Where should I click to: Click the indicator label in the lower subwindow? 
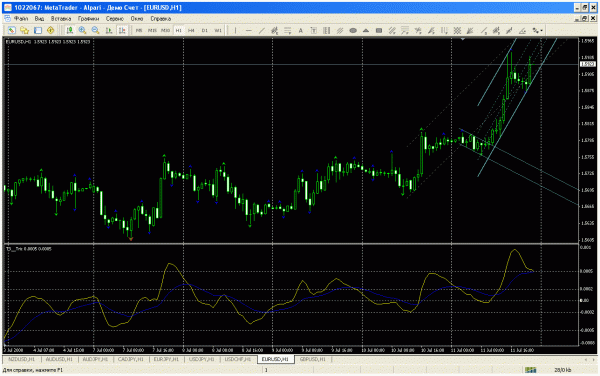[29, 249]
